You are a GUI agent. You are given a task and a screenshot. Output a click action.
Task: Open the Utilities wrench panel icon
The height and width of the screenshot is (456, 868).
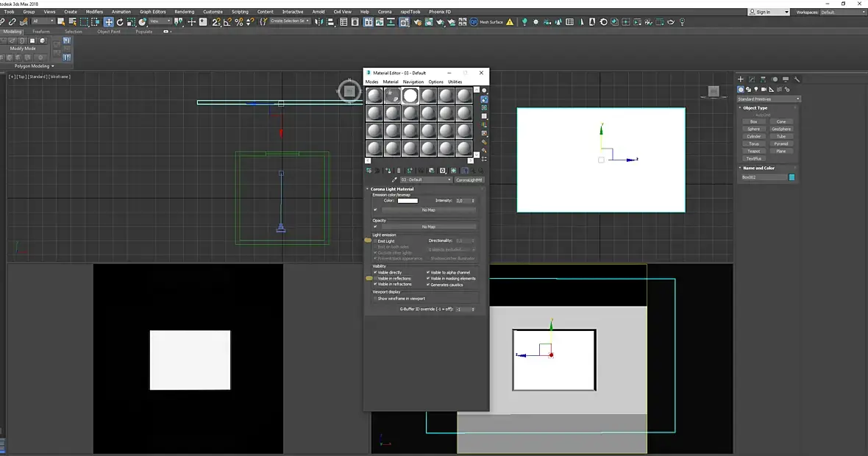[797, 79]
